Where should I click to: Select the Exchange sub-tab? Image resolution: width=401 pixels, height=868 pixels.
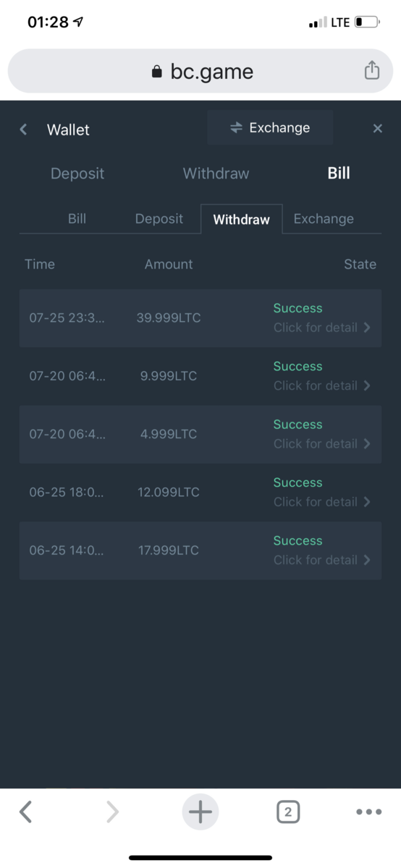click(x=324, y=218)
